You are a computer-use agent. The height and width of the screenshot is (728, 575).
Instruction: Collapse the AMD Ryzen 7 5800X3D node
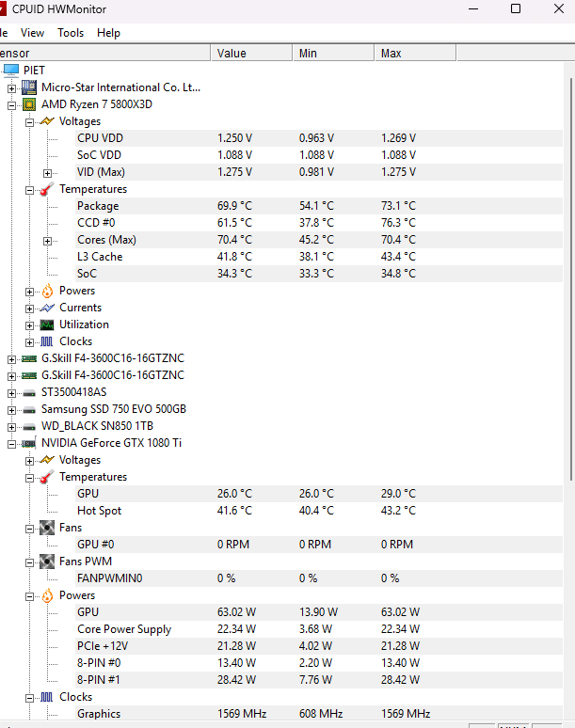coord(11,105)
